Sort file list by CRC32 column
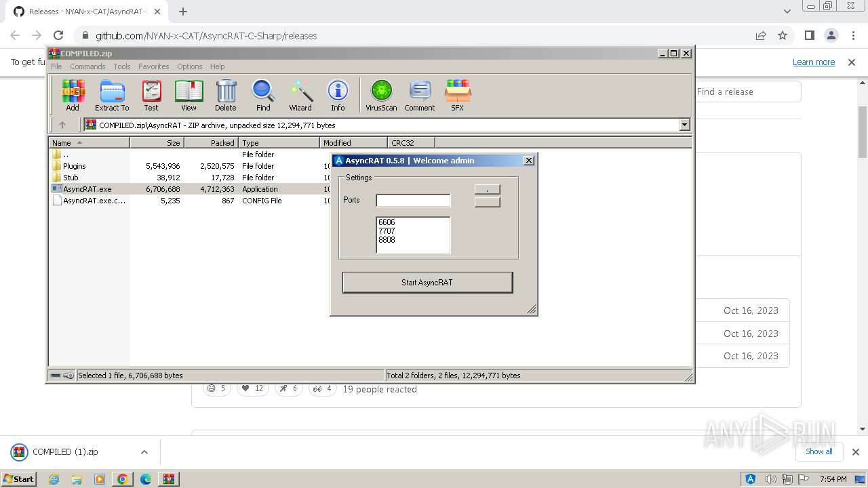The image size is (868, 488). coord(411,142)
